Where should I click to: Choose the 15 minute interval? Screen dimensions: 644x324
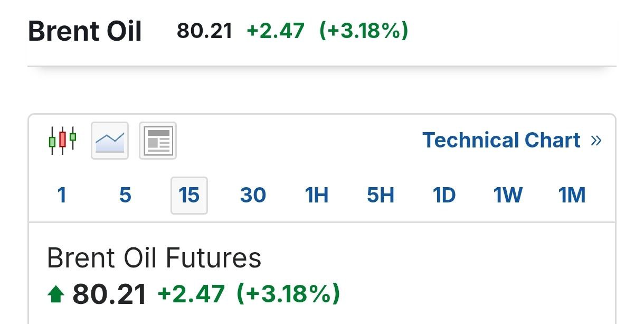coord(189,196)
